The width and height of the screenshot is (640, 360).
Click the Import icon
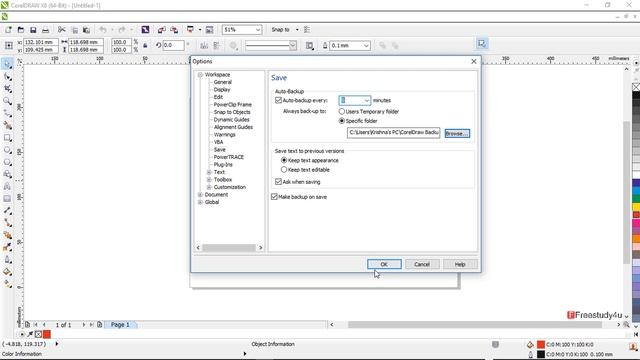click(x=162, y=30)
